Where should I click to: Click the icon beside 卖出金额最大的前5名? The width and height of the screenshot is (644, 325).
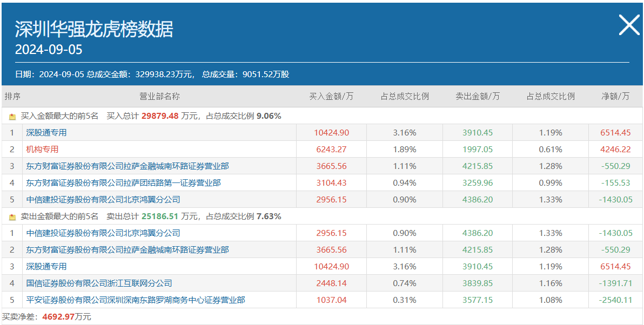click(x=12, y=216)
